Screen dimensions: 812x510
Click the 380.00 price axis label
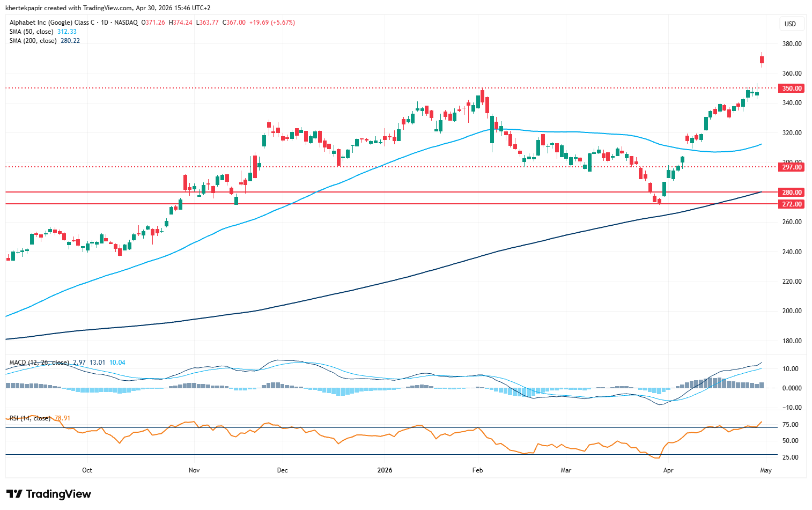(x=792, y=44)
